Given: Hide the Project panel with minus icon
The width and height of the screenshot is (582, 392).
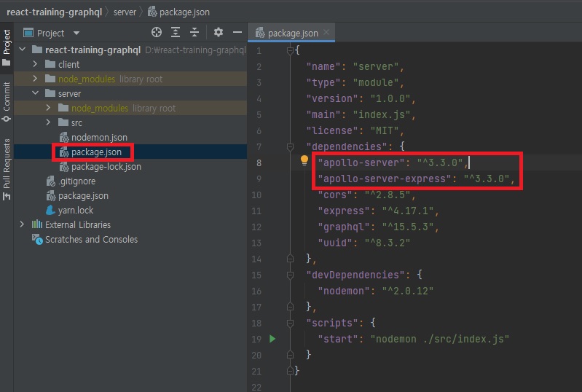Looking at the screenshot, I should tap(237, 33).
